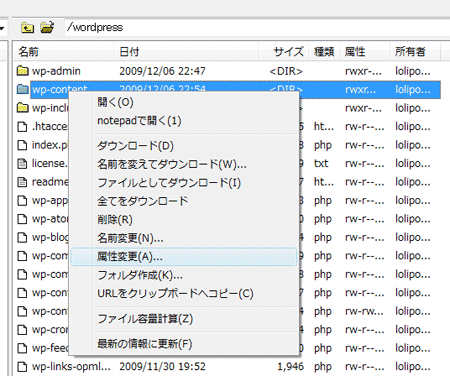Screen dimensions: 450x376
Task: Click txt type in license row
Action: [x=321, y=163]
